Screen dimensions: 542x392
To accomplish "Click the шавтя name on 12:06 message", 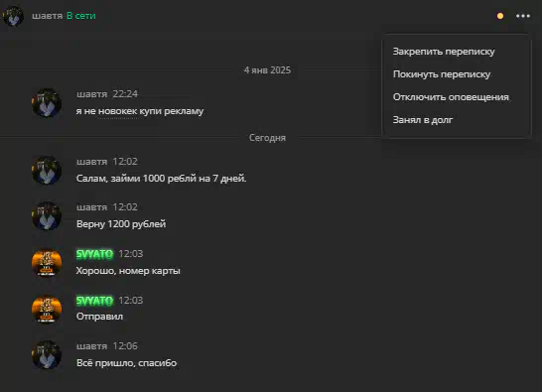I will pyautogui.click(x=91, y=346).
